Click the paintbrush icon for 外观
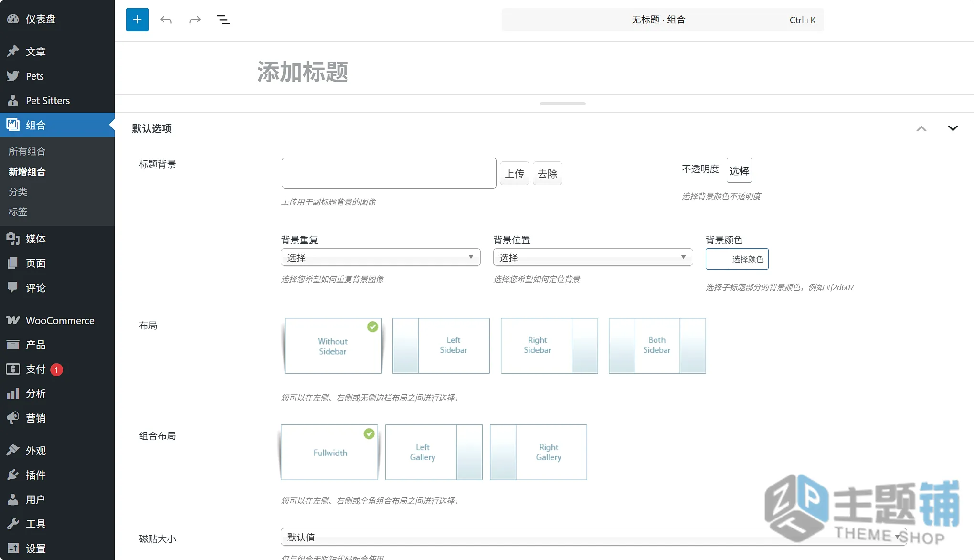Viewport: 974px width, 560px height. pyautogui.click(x=13, y=450)
